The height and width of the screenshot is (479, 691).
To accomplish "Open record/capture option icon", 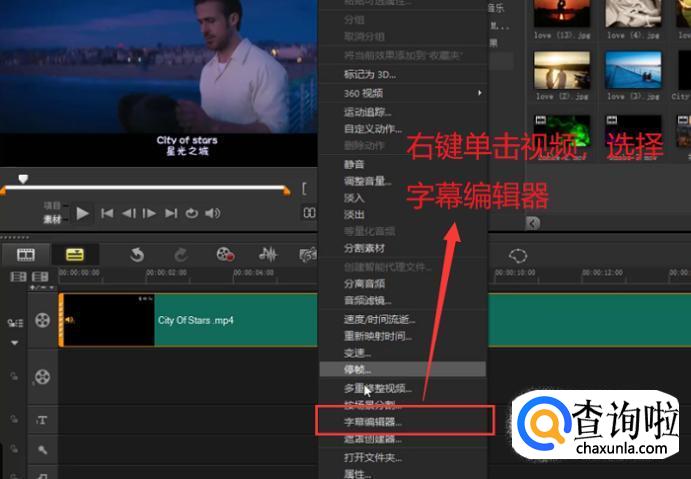I will pos(225,255).
